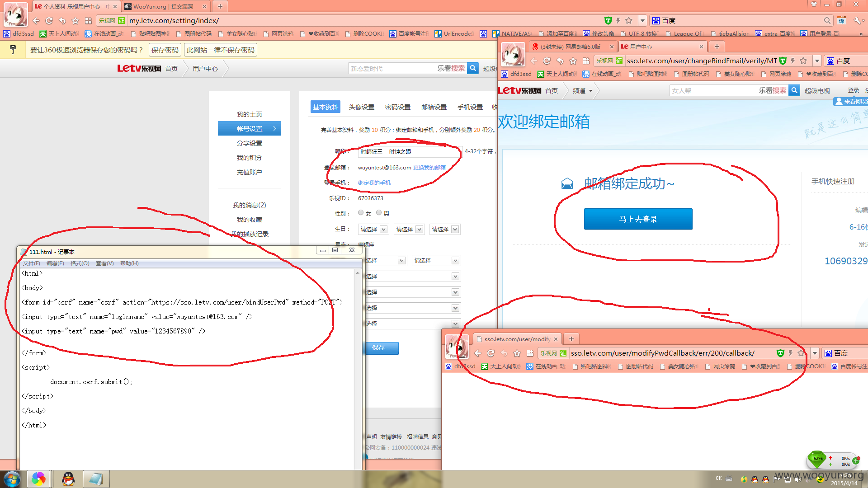This screenshot has width=868, height=488.
Task: Click 绑定我的手机 link
Action: coord(374,183)
